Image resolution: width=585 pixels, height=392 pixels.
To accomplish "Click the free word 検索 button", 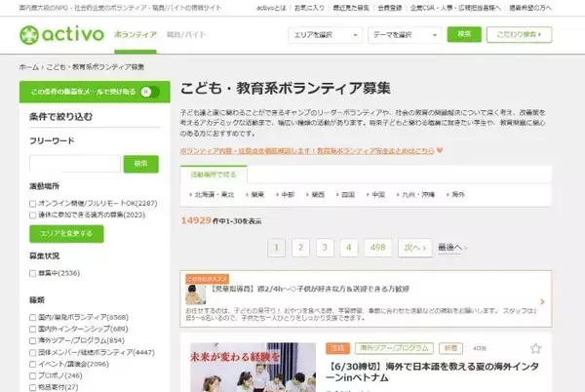I will [x=141, y=164].
